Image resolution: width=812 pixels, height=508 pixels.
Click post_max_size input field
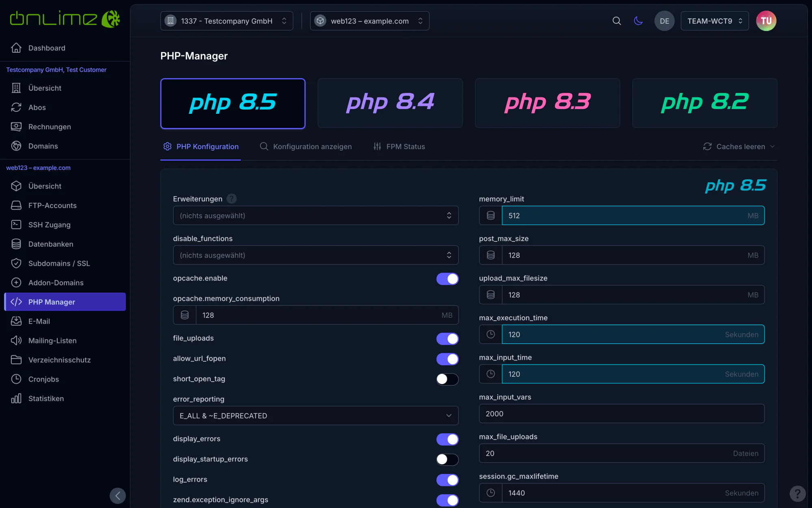pos(633,255)
